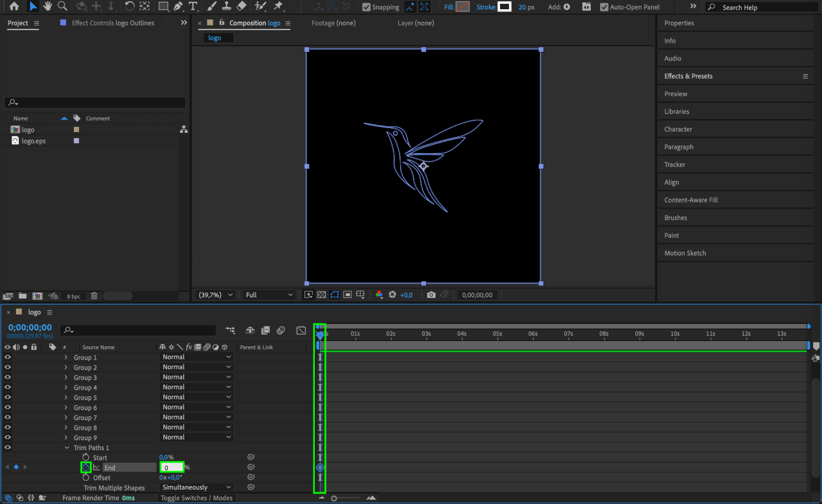Disable the Snapping checkbox
This screenshot has height=504, width=822.
pos(366,7)
